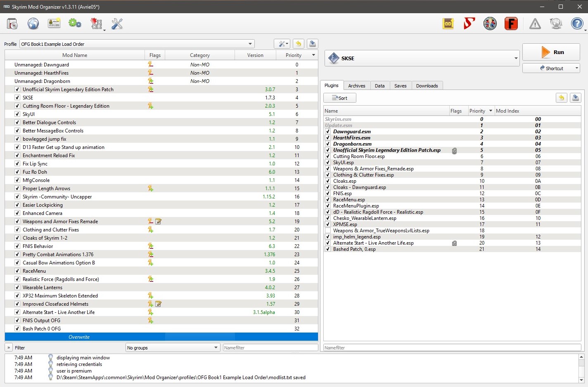Sort mods by Mod Name header

click(x=75, y=55)
